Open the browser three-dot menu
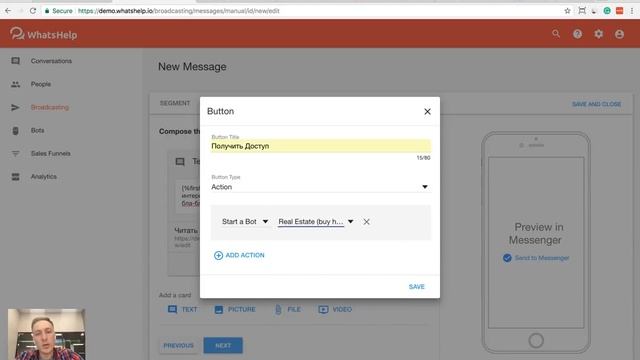Image resolution: width=640 pixels, height=360 pixels. pyautogui.click(x=632, y=11)
